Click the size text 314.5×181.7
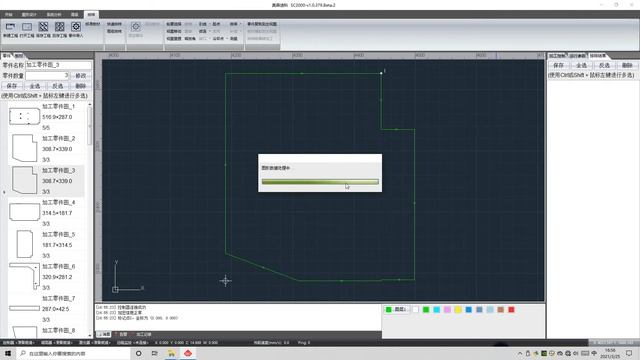640x360 pixels. coord(57,213)
